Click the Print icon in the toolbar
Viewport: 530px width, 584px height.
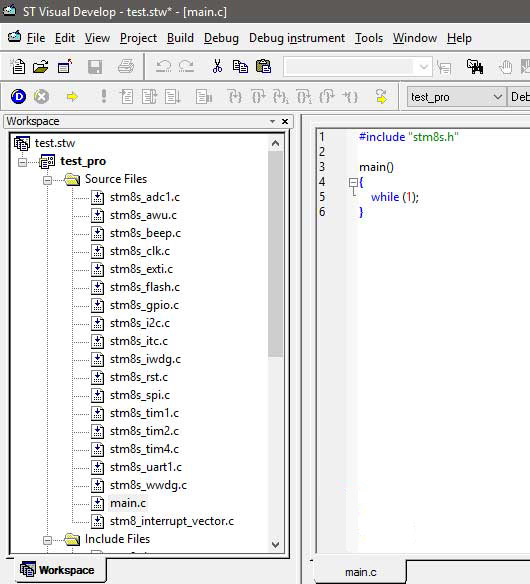click(x=126, y=67)
